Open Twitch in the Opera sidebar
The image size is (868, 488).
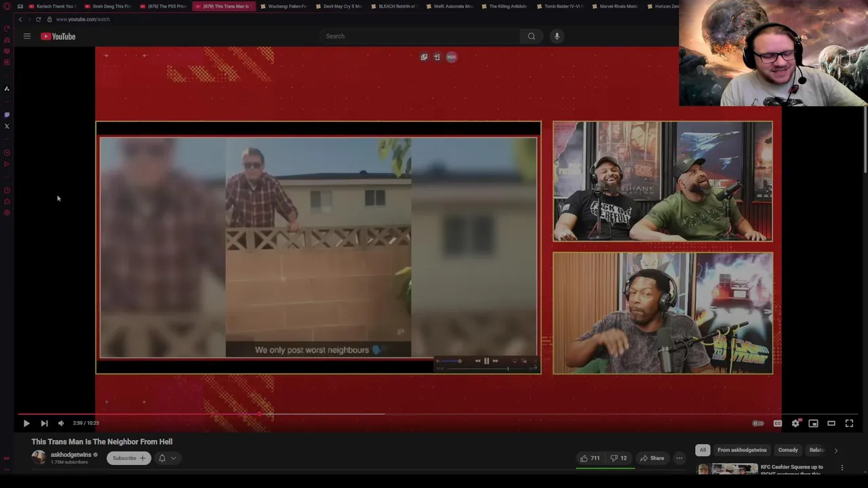point(7,115)
